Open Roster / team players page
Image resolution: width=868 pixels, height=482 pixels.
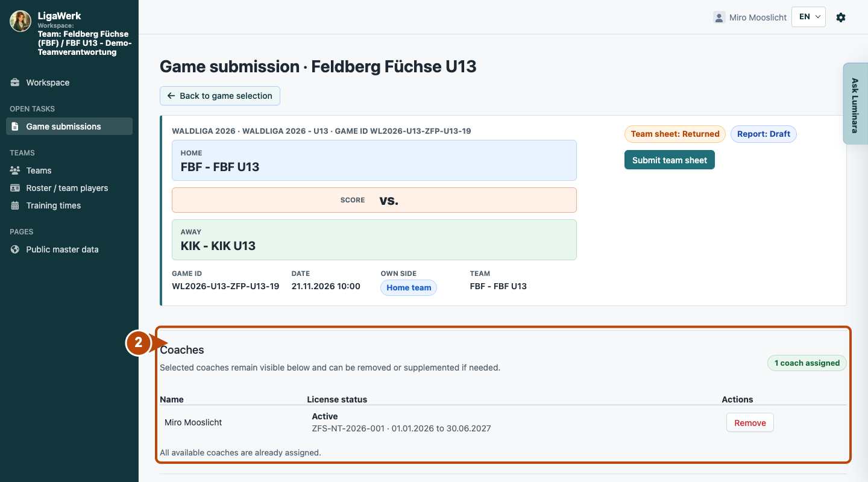(x=69, y=188)
